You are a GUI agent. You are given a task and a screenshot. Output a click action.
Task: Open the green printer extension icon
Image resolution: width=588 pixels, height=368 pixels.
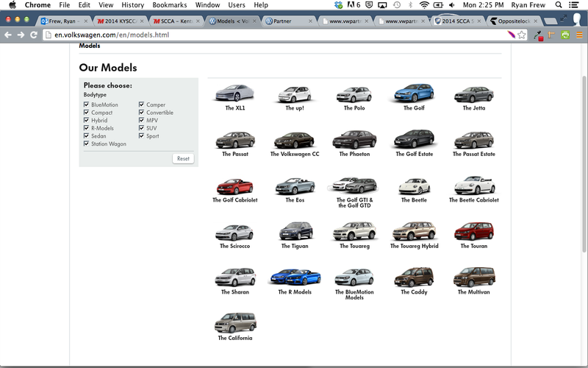click(565, 35)
